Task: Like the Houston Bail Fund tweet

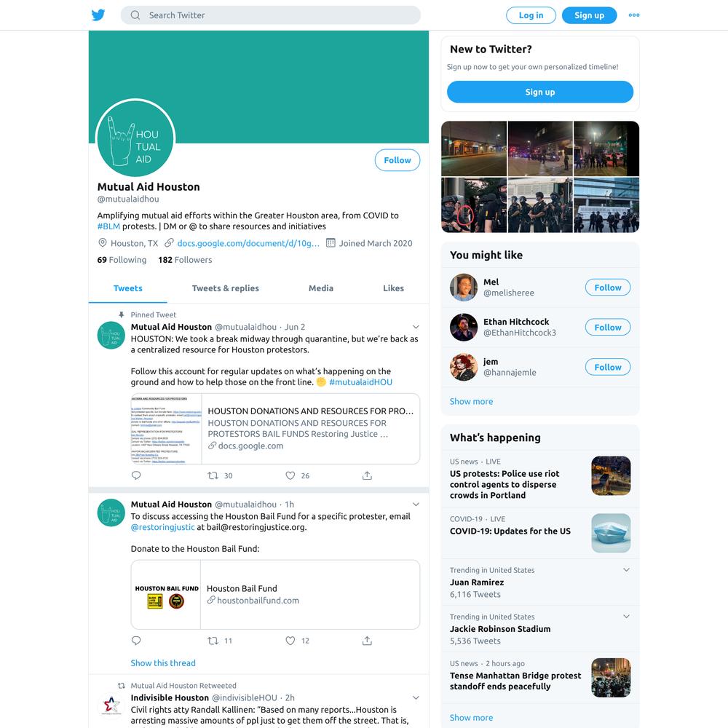Action: [290, 641]
